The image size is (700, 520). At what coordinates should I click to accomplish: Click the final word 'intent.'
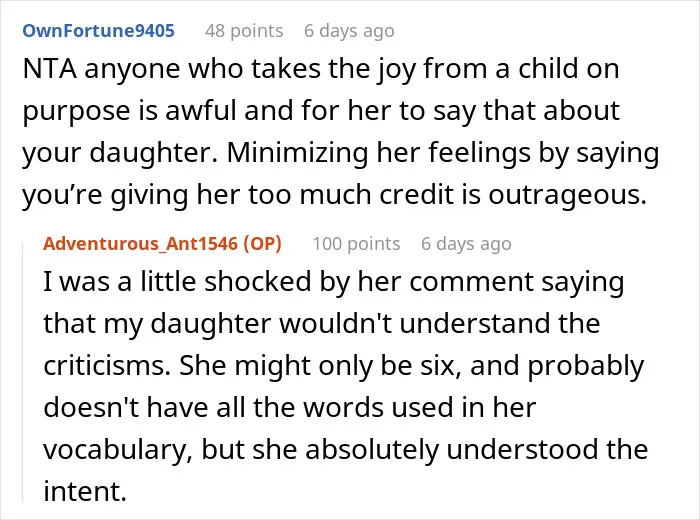point(85,491)
